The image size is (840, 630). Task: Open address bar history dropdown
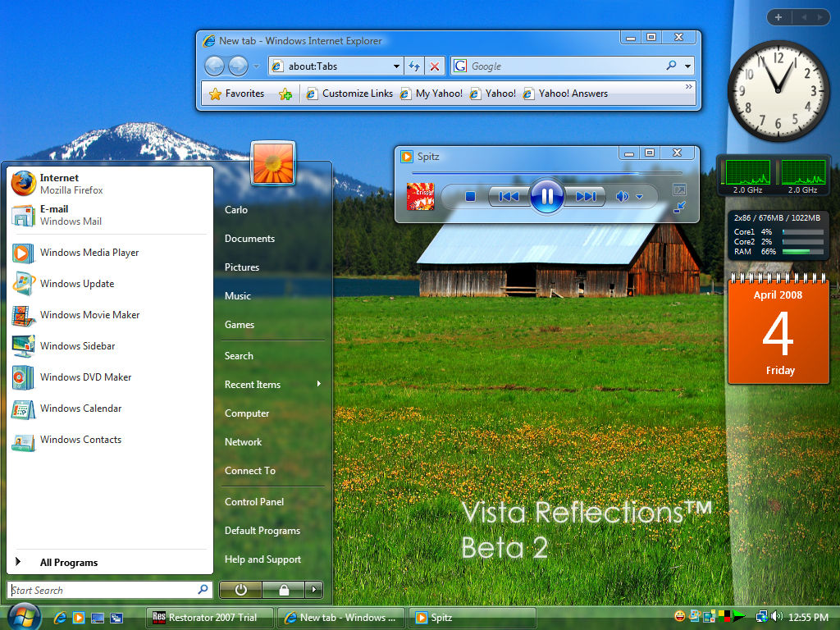[x=396, y=66]
